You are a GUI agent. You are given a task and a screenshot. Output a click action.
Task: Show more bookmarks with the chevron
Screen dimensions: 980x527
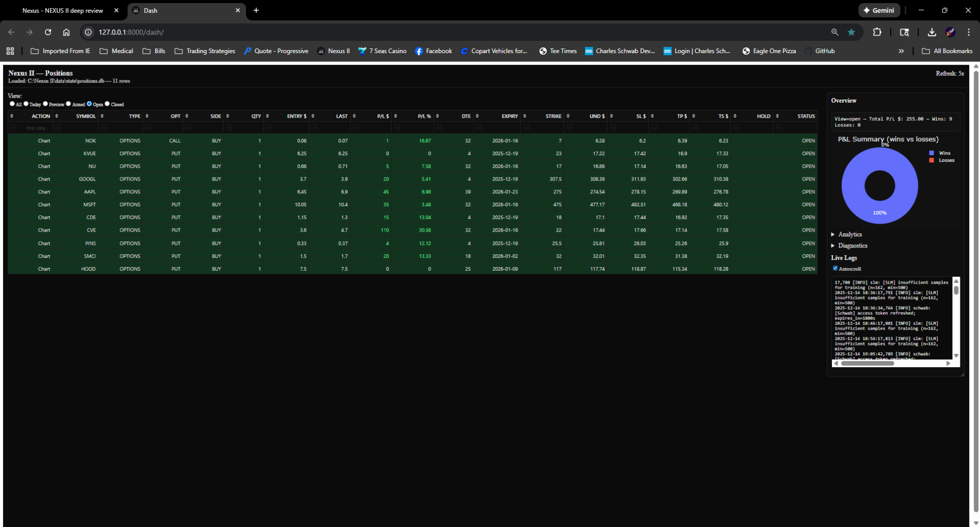(x=901, y=51)
